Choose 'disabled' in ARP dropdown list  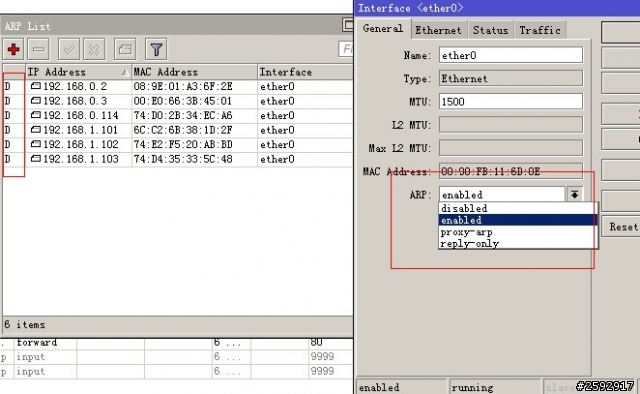point(518,208)
